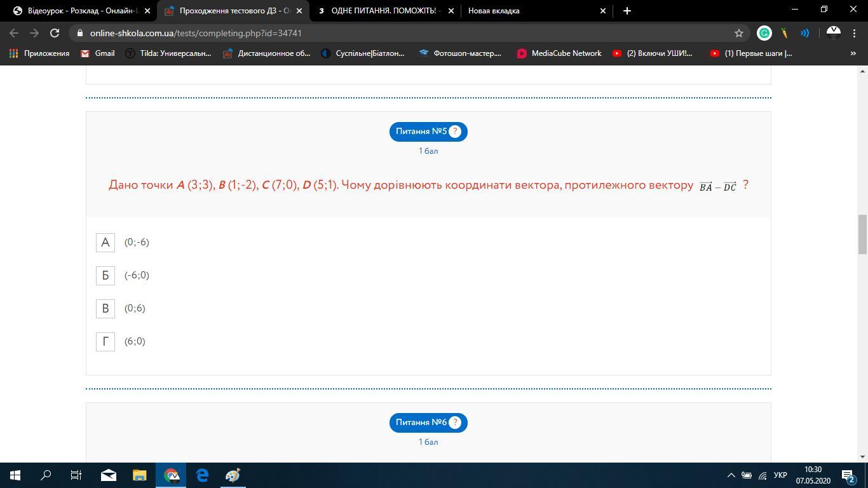Image resolution: width=868 pixels, height=488 pixels.
Task: Open the Приложения apps shortcut
Action: pos(39,53)
